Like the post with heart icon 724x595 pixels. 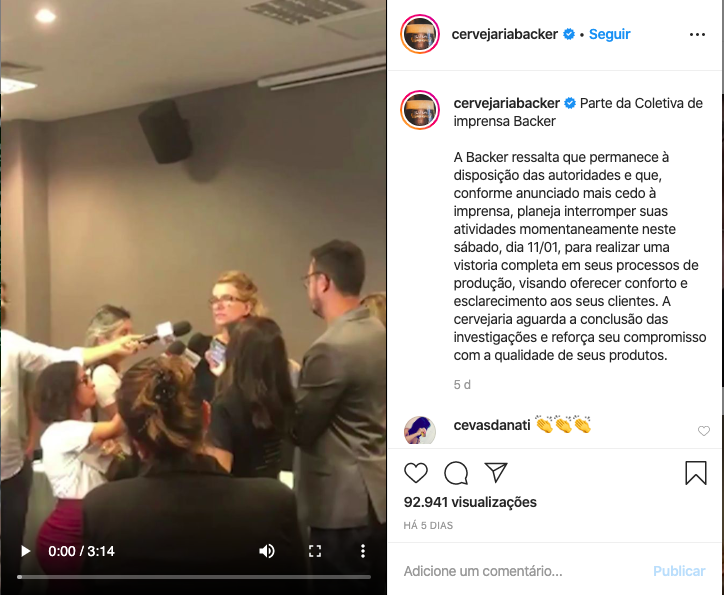[416, 473]
